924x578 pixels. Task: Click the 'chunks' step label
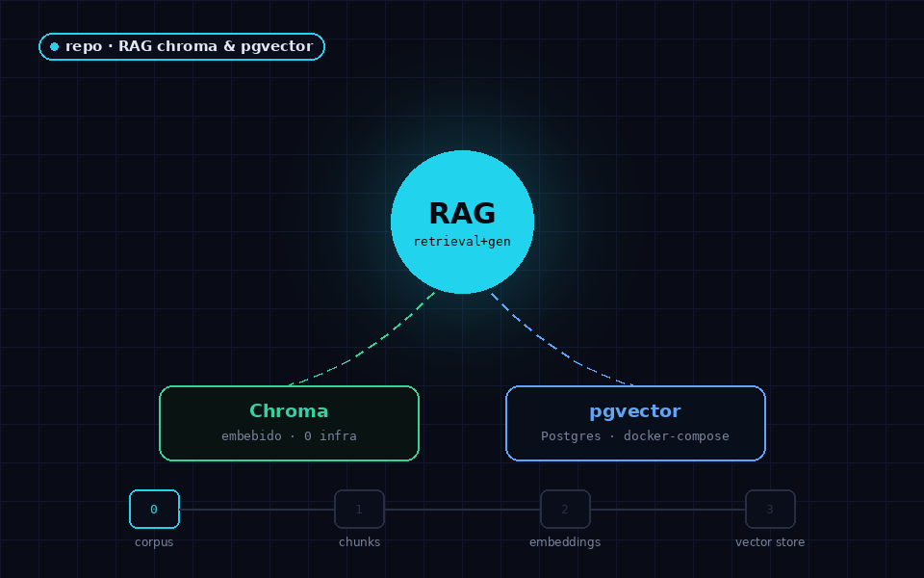(359, 542)
